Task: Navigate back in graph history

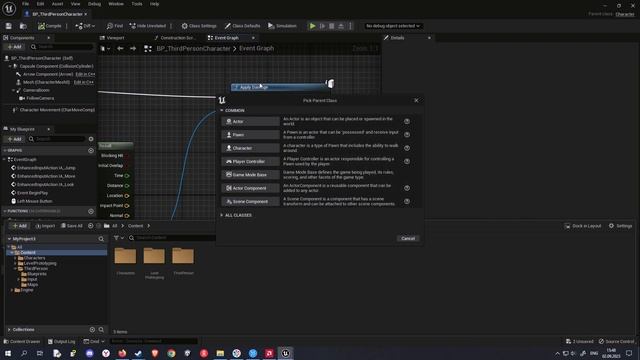Action: pyautogui.click(x=120, y=49)
